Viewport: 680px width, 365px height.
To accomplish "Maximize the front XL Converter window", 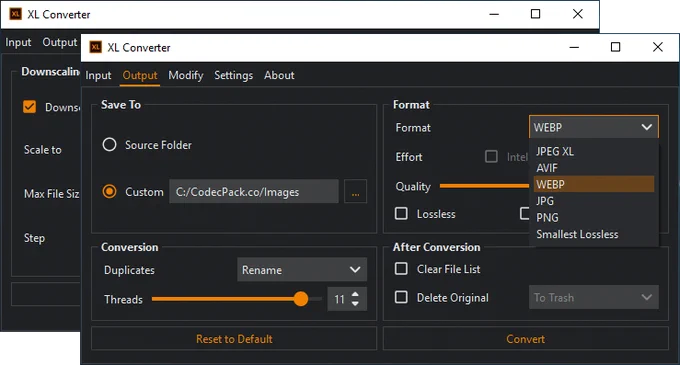I will tap(615, 47).
